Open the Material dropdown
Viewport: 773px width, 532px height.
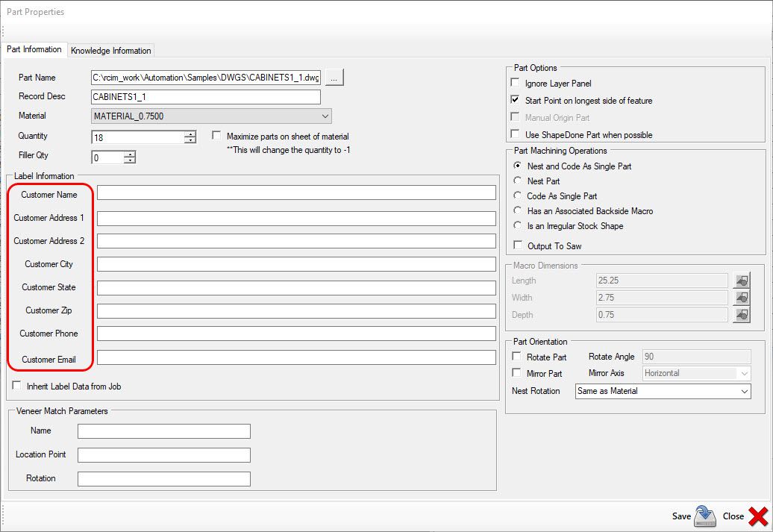[324, 116]
